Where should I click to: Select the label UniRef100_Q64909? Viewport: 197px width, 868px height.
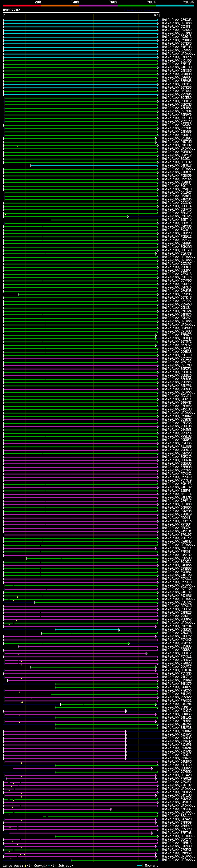(177, 328)
